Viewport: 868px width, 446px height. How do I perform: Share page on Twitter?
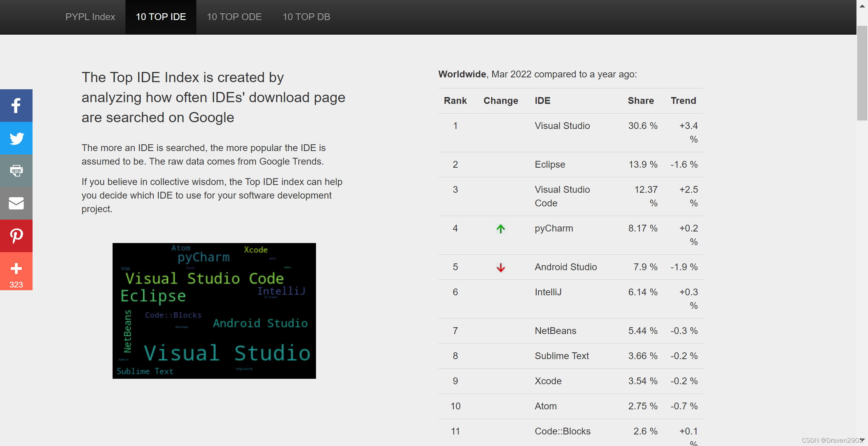click(x=16, y=138)
